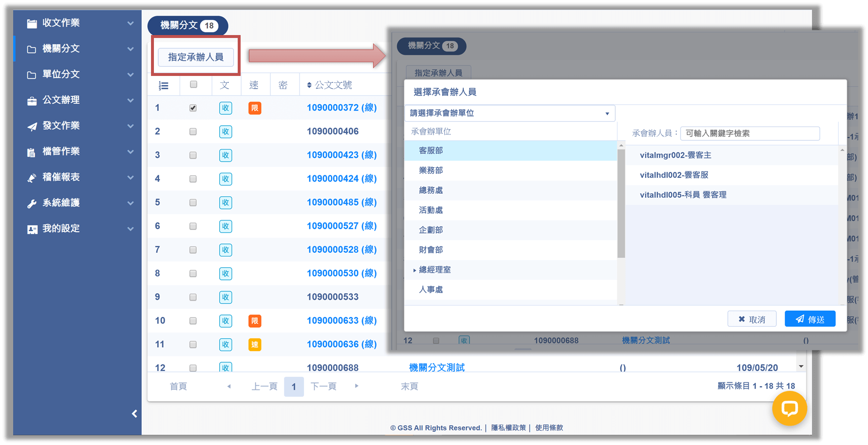This screenshot has height=445, width=868.
Task: Click the 收 document type icon on row 2
Action: tap(226, 131)
